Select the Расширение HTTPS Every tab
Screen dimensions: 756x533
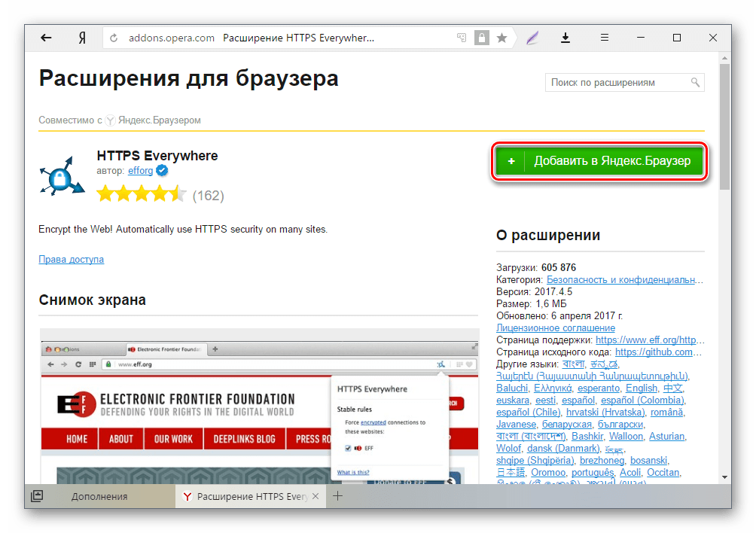click(x=251, y=496)
